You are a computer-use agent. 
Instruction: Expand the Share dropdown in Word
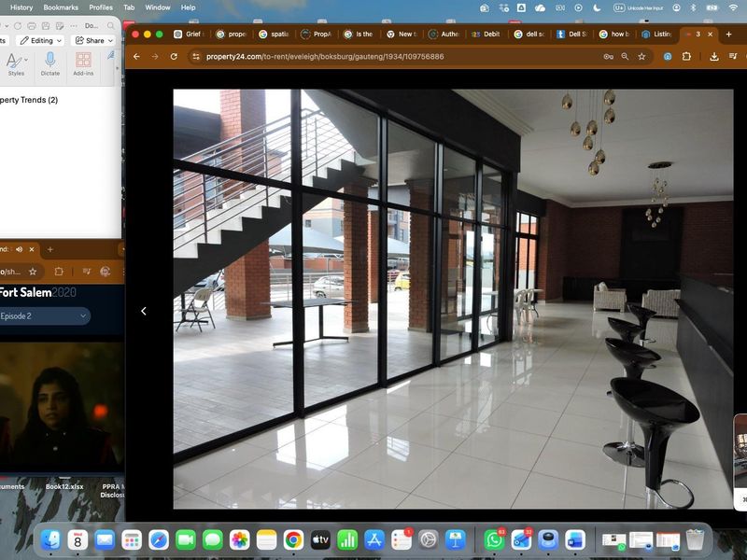tap(94, 40)
